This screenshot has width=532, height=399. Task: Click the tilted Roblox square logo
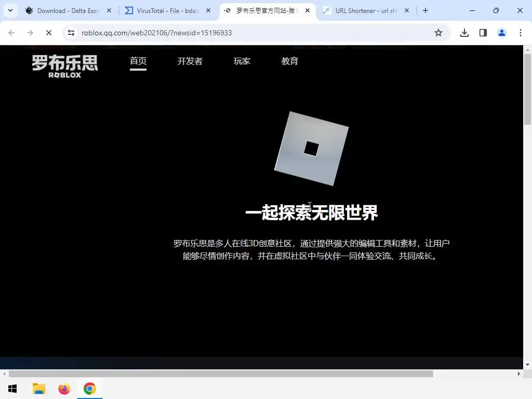[x=312, y=149]
